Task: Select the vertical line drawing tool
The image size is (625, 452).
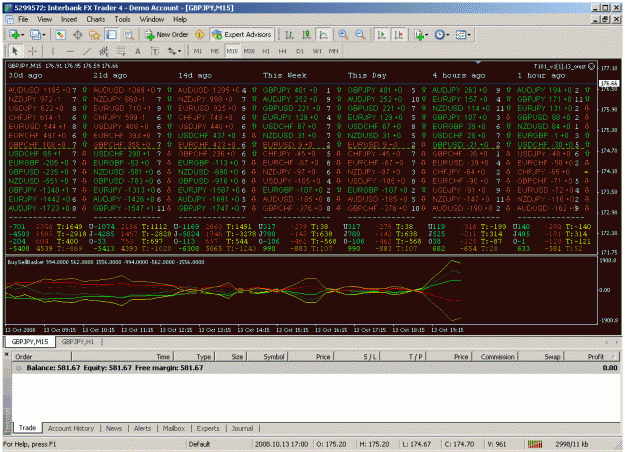Action: pyautogui.click(x=52, y=51)
